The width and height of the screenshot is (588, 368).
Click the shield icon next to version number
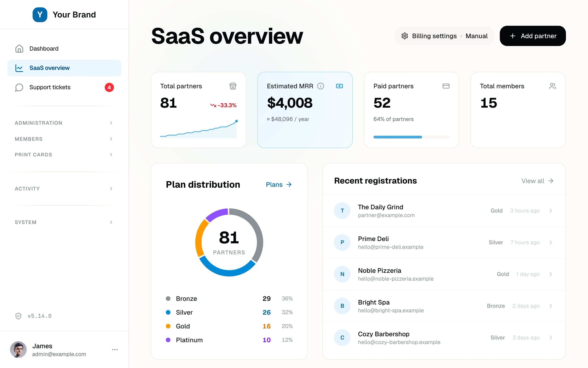pyautogui.click(x=18, y=316)
